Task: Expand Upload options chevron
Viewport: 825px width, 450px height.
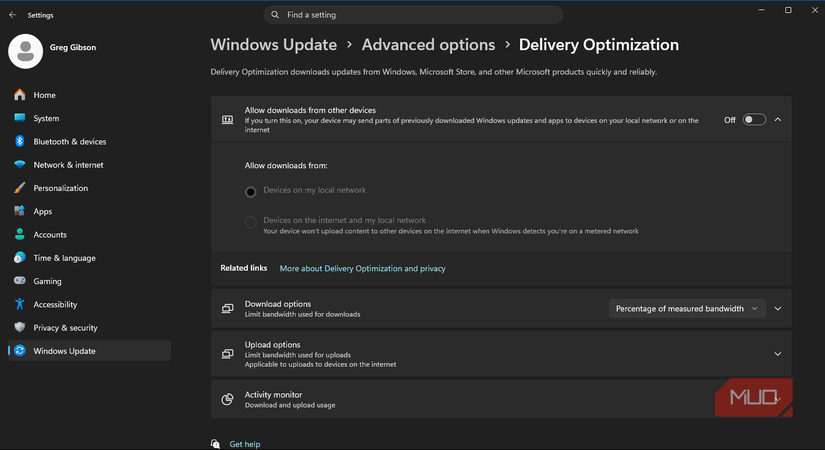Action: click(778, 354)
